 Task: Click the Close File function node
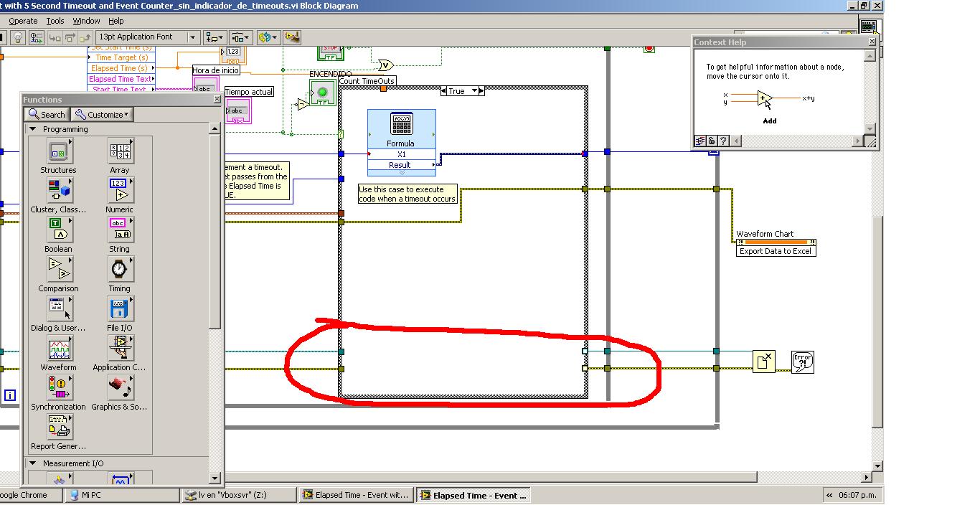pos(764,362)
